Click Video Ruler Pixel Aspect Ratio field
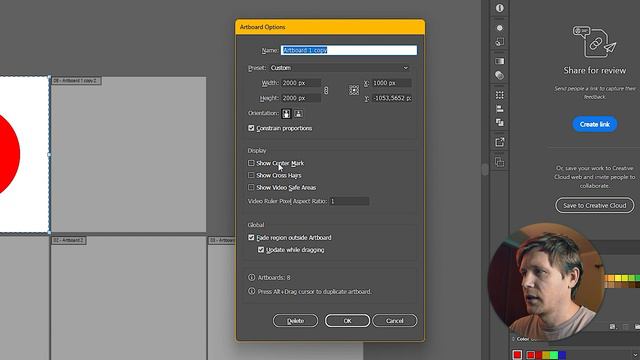This screenshot has height=360, width=640. click(x=349, y=201)
